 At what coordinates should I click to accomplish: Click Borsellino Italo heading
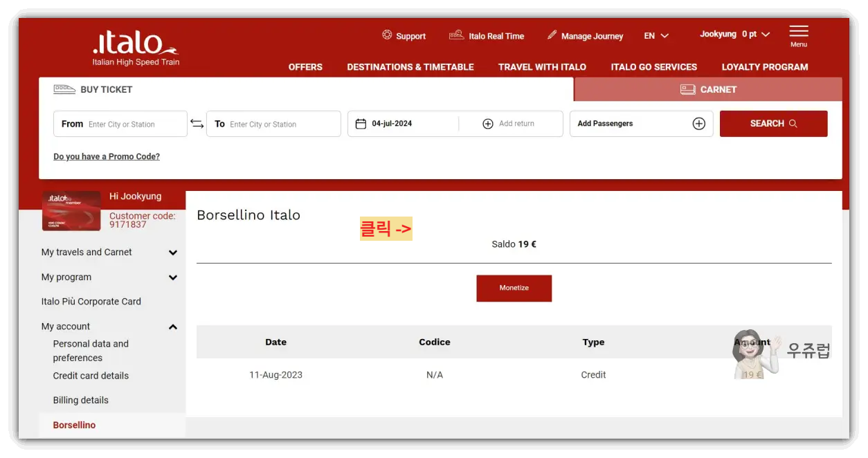(x=248, y=215)
